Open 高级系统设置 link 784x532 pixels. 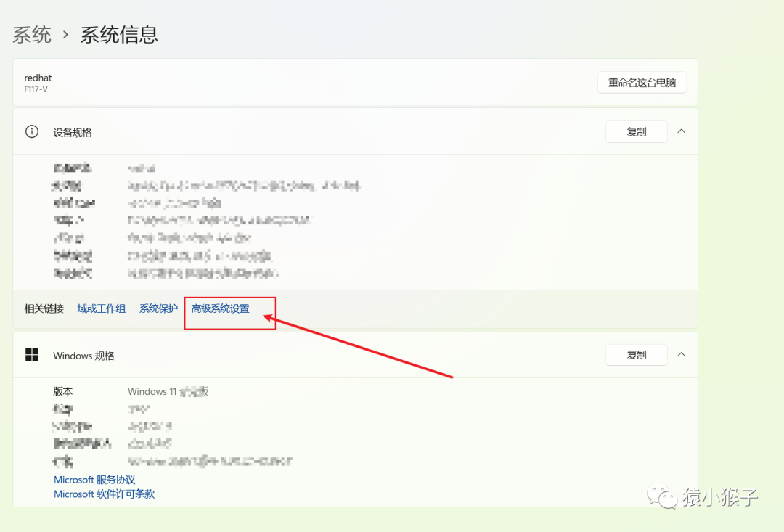point(220,308)
